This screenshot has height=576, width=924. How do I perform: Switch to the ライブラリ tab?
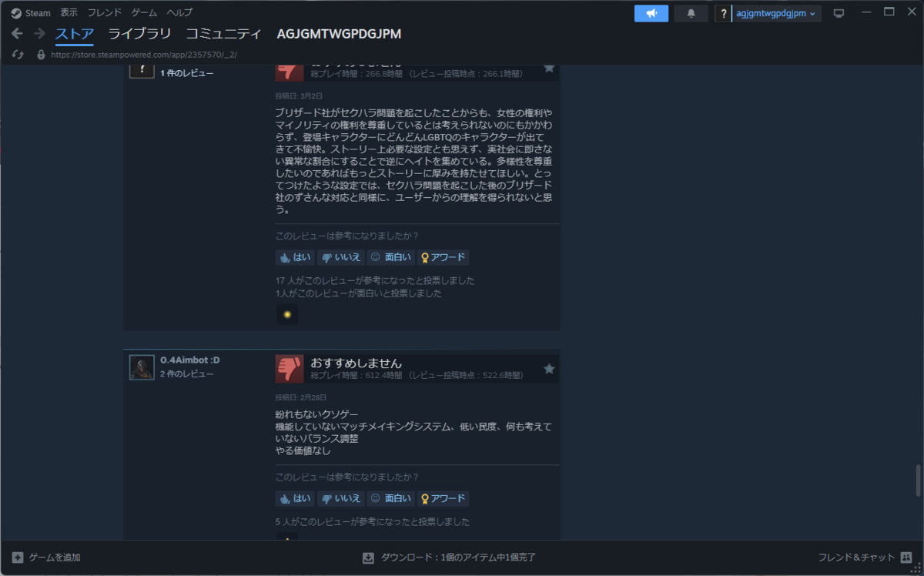point(139,34)
